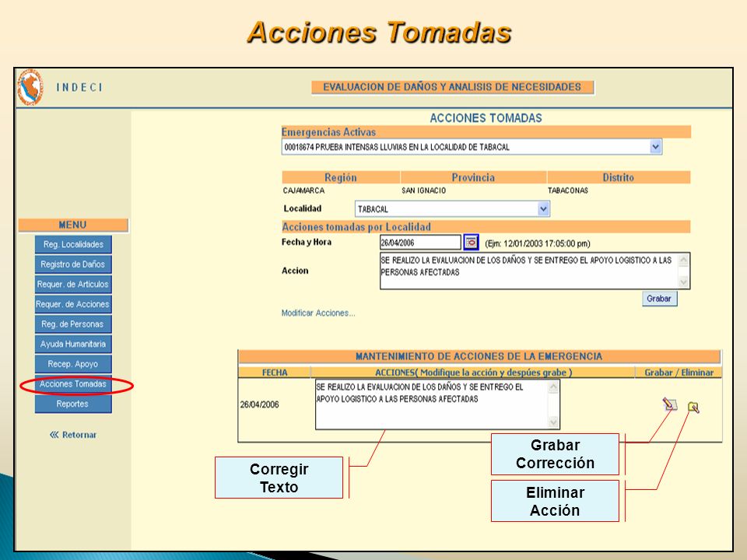The image size is (747, 560).
Task: Go to Registro de Daños
Action: (x=73, y=264)
